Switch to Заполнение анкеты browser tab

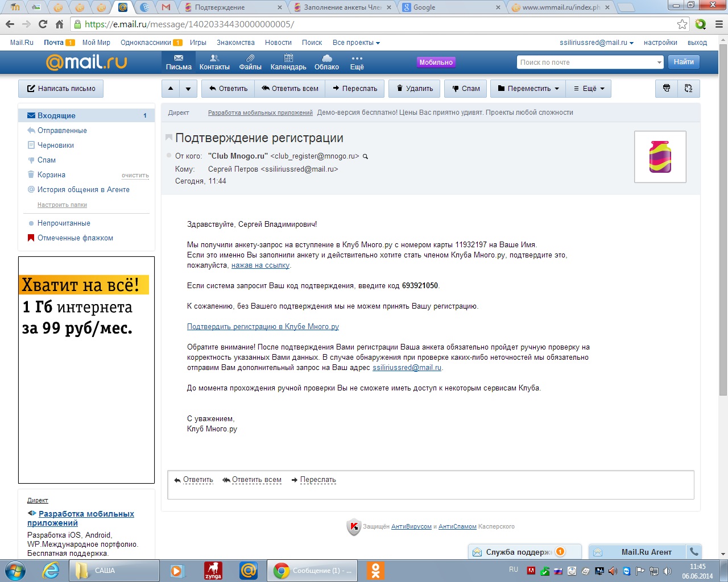coord(343,7)
